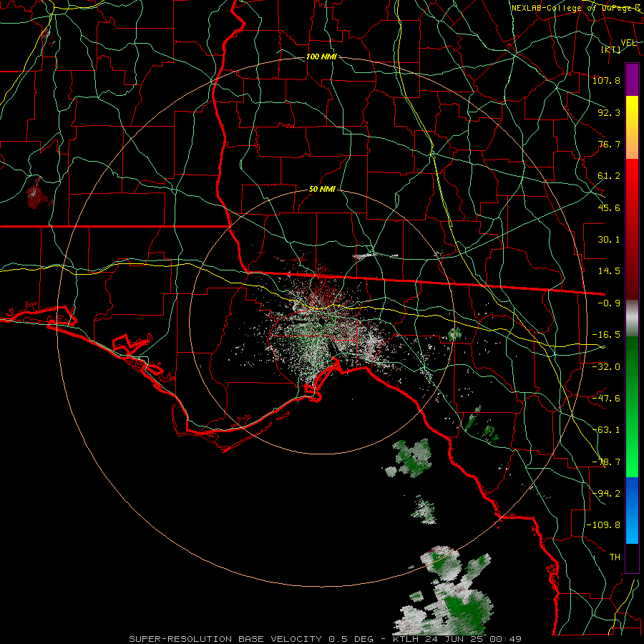644x644 pixels.
Task: Click the purple band of the velocity color bar
Action: click(632, 80)
